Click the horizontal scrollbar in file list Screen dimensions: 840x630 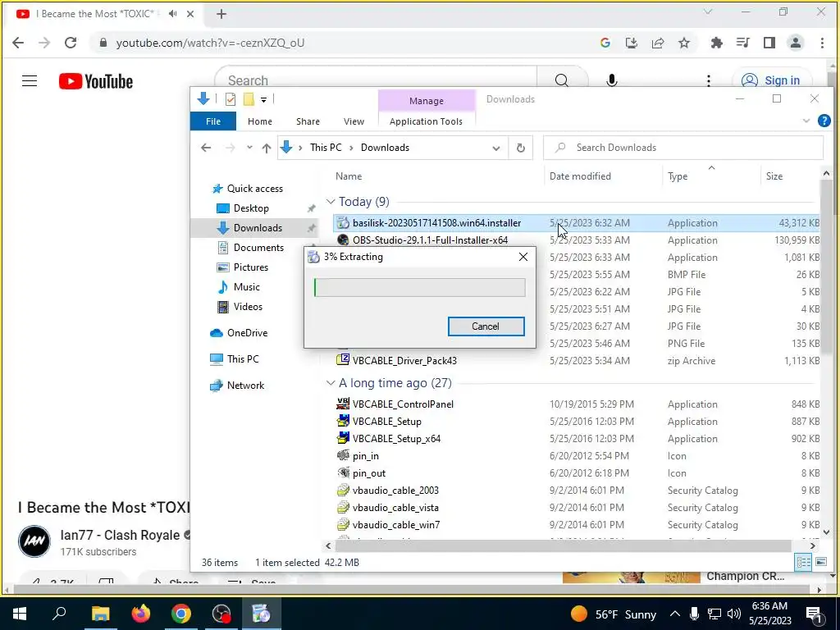pos(563,546)
